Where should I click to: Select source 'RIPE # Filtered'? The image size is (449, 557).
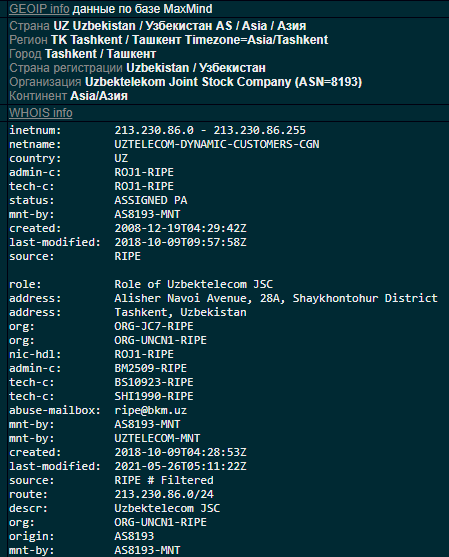(164, 480)
